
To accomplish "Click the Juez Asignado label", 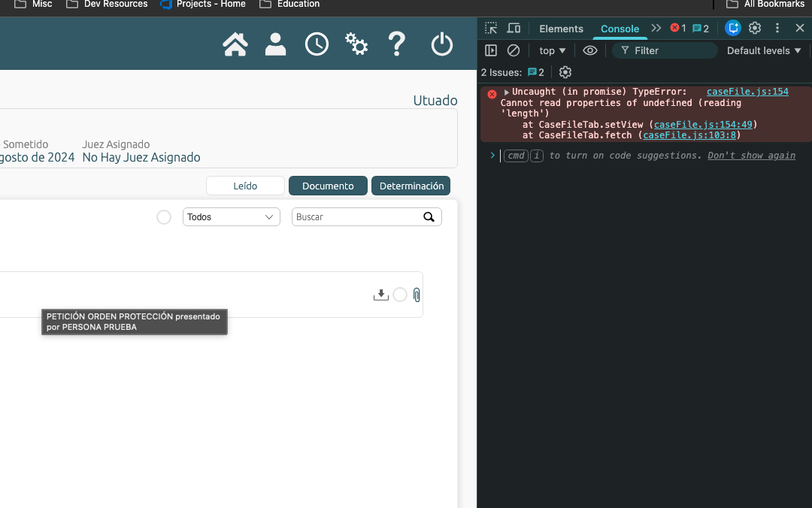I will [x=116, y=144].
